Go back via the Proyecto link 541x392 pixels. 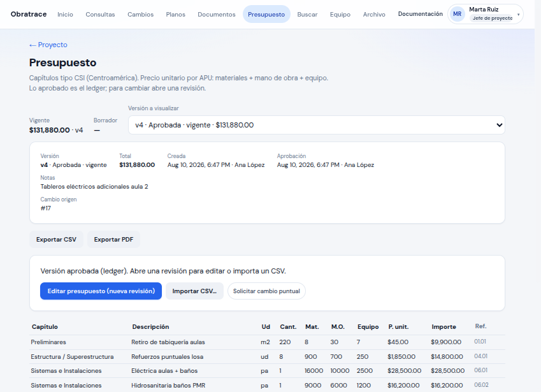click(48, 45)
